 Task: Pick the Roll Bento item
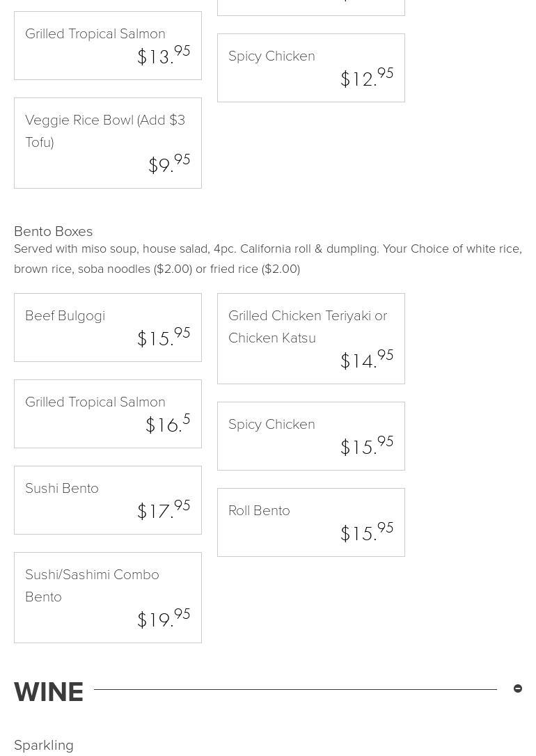pyautogui.click(x=310, y=522)
